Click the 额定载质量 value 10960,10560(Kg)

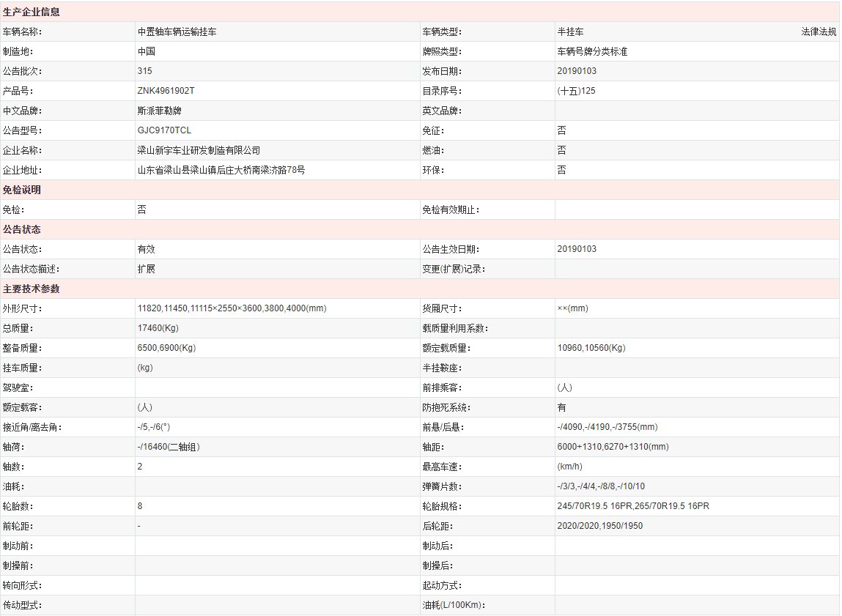[x=591, y=349]
